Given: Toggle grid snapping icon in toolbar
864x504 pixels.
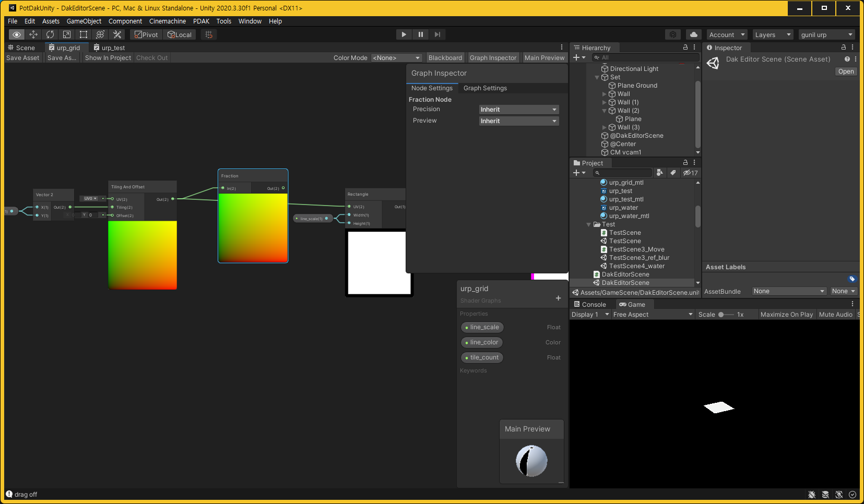Looking at the screenshot, I should click(x=209, y=34).
